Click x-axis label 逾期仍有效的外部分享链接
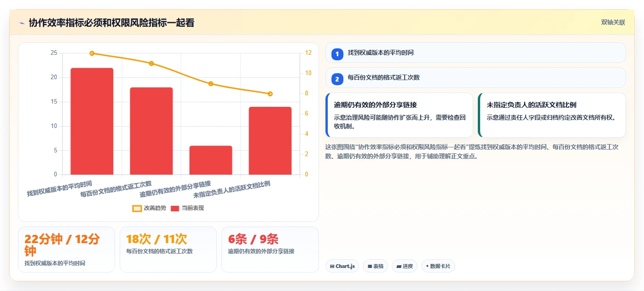644x291 pixels. (175, 189)
